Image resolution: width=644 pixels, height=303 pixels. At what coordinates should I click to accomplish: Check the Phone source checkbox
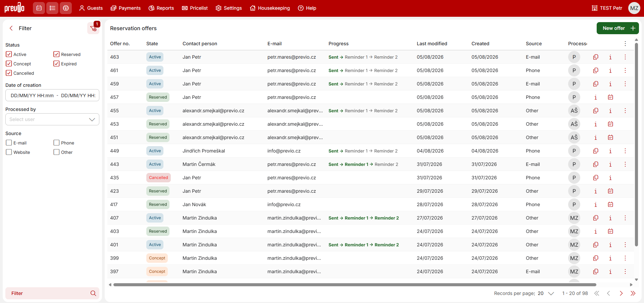tap(56, 143)
